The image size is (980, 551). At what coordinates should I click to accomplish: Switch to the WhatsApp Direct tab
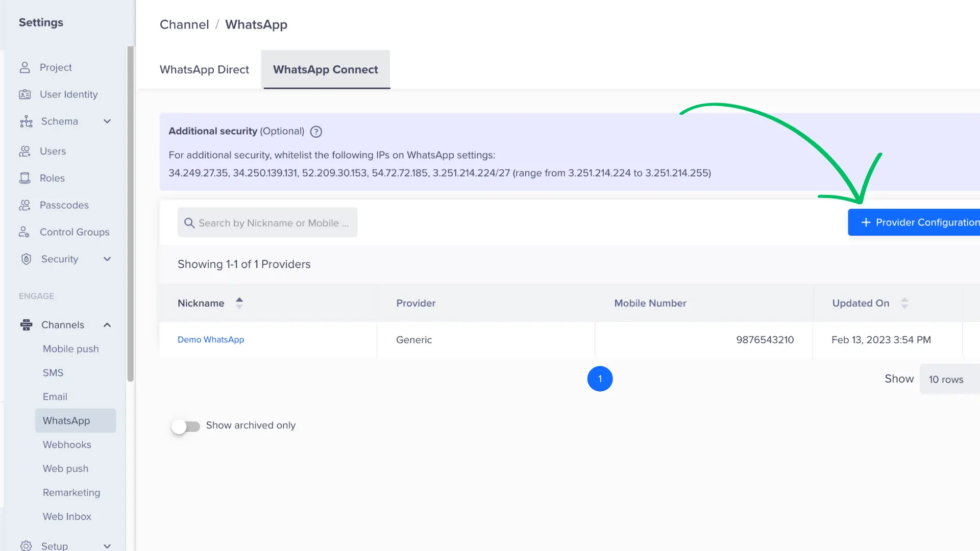click(x=204, y=69)
